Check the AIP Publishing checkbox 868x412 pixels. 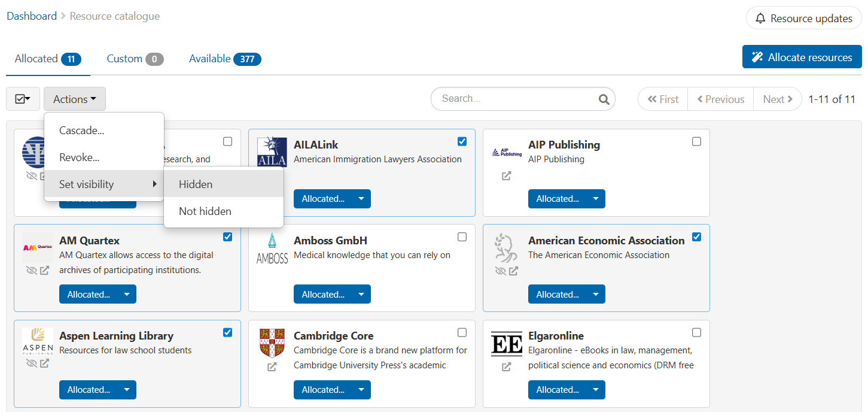coord(696,141)
